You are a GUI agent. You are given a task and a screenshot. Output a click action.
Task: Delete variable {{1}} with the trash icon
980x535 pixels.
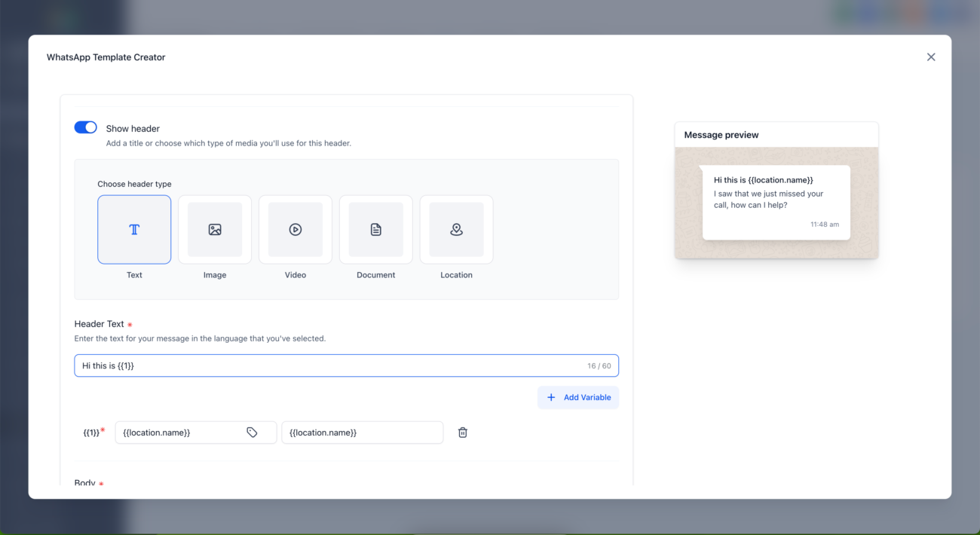(463, 433)
